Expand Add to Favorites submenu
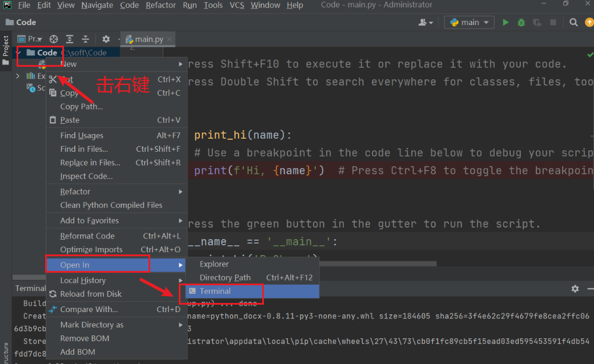 [117, 220]
